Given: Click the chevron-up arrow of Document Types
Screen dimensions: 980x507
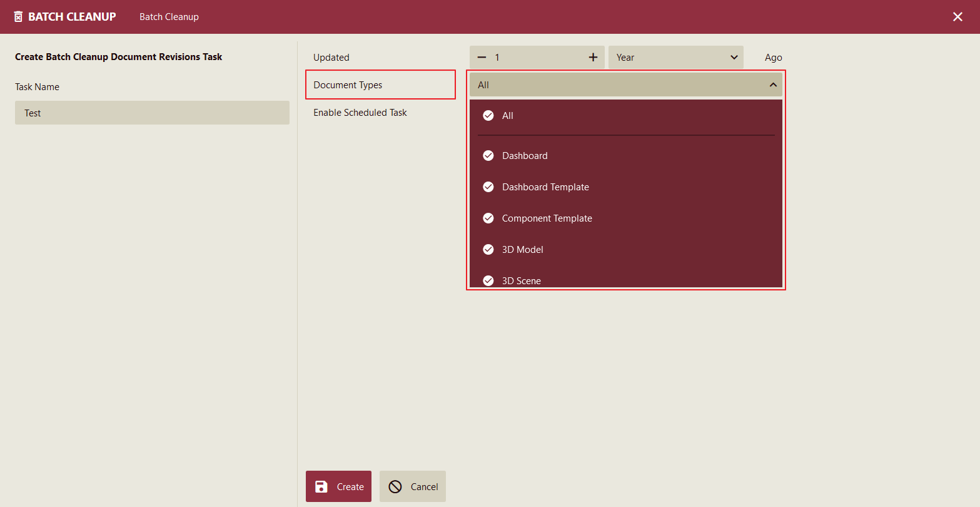Looking at the screenshot, I should point(773,85).
